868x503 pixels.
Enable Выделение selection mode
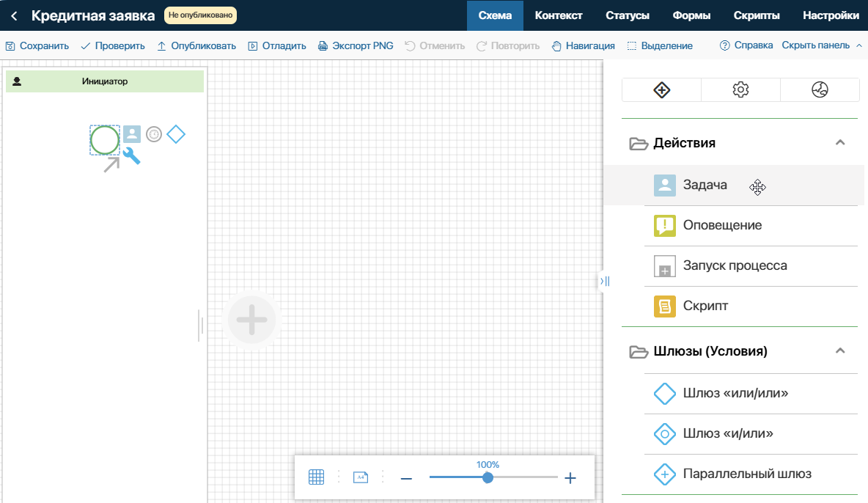659,46
